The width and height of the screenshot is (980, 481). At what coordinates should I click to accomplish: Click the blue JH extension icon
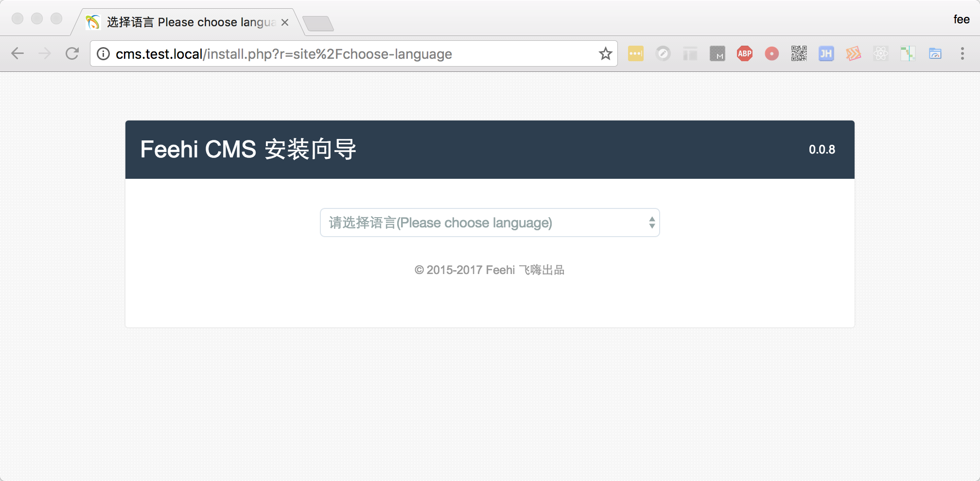pyautogui.click(x=826, y=53)
